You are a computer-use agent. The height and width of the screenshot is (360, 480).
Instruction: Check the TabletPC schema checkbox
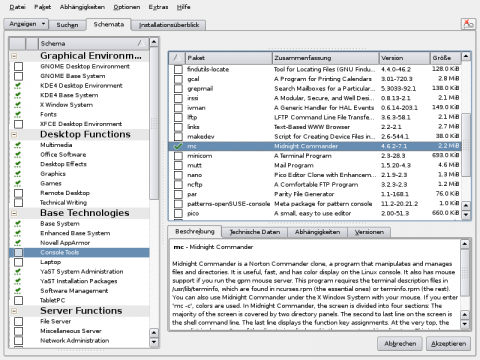(18, 300)
